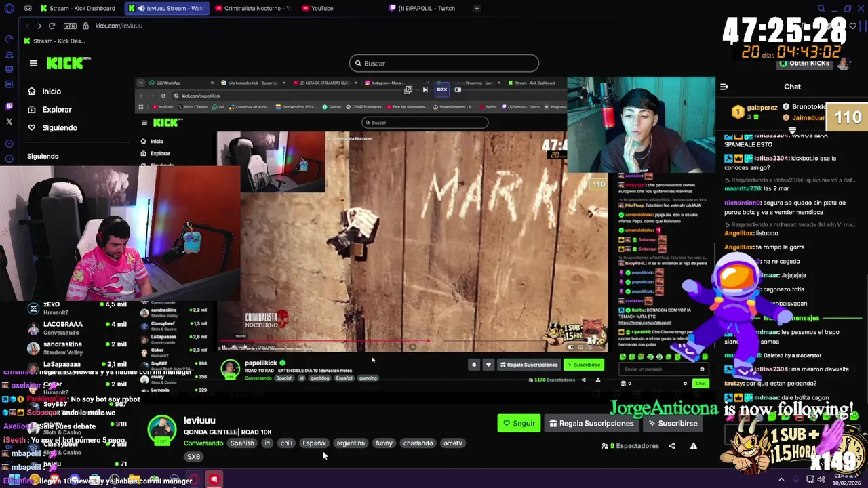Click Seguir to follow leviuuu
The image size is (868, 488).
[519, 424]
